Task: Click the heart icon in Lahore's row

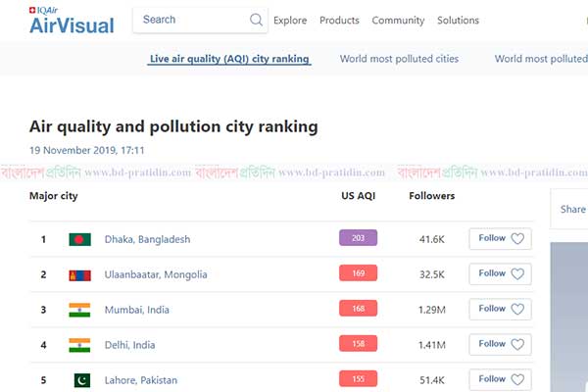Action: coord(517,379)
